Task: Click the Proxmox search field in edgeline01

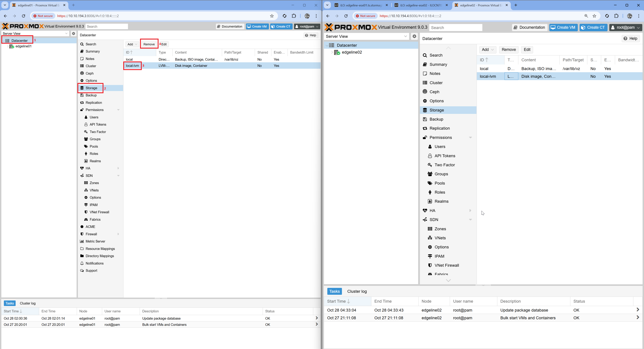Action: point(107,26)
